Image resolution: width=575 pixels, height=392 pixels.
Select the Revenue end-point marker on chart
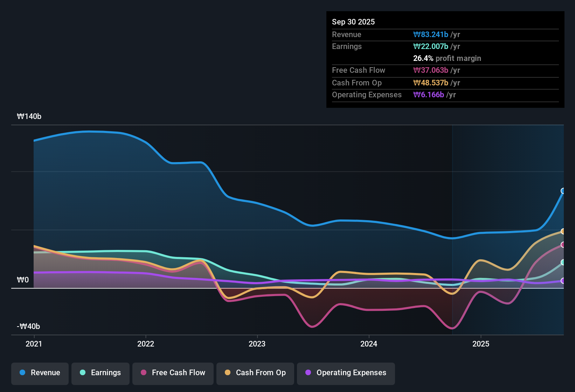tap(563, 191)
